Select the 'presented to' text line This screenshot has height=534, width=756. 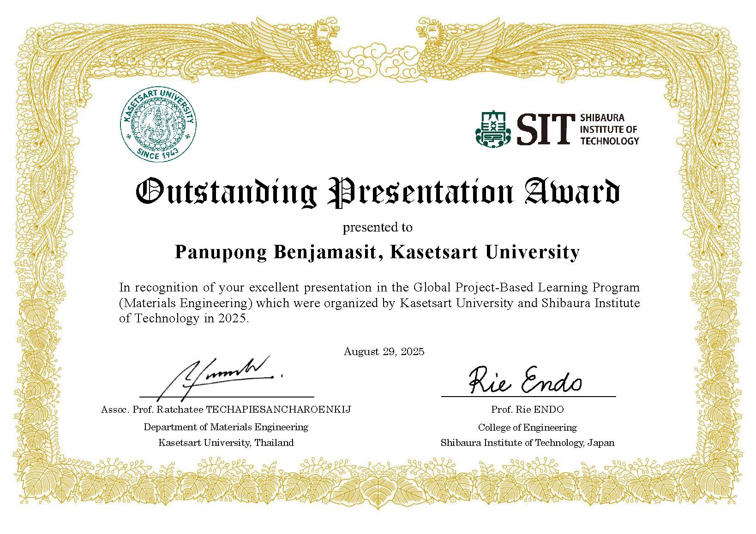coord(378,227)
